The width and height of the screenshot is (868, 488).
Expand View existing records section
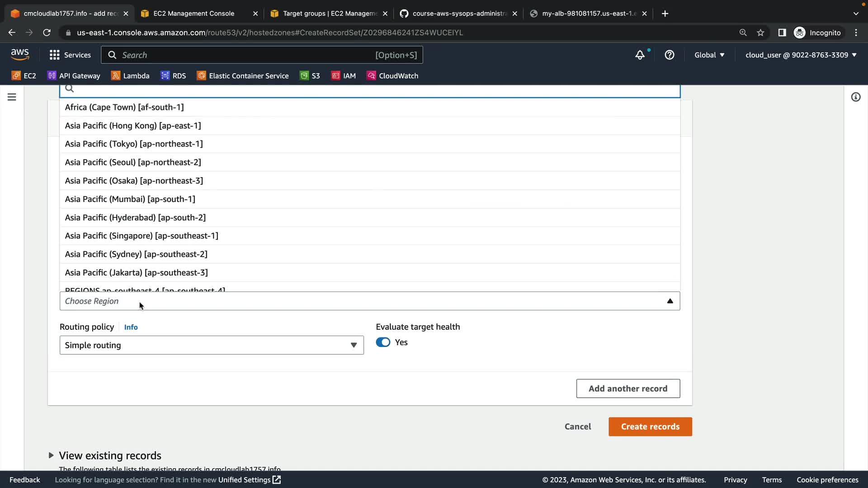point(51,455)
